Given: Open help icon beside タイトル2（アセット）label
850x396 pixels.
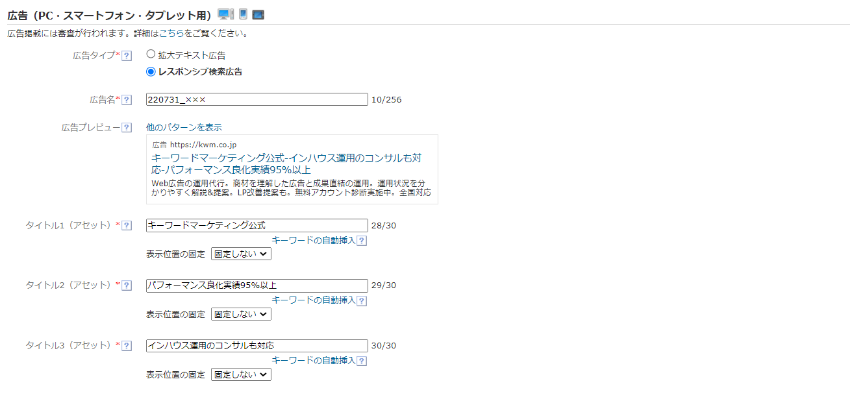Looking at the screenshot, I should tap(127, 285).
